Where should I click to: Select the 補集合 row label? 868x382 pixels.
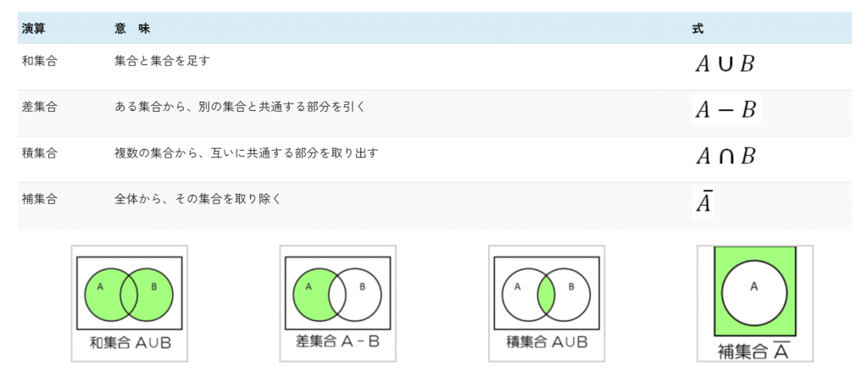click(x=39, y=199)
